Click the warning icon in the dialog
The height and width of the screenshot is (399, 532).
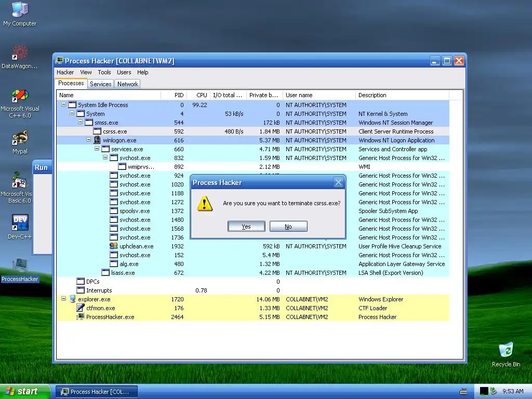205,204
